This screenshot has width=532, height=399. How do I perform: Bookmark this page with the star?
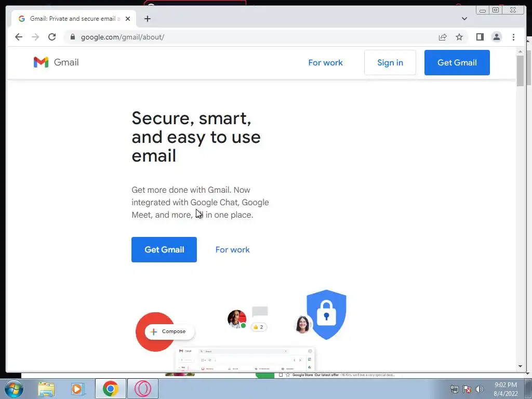[x=459, y=37]
